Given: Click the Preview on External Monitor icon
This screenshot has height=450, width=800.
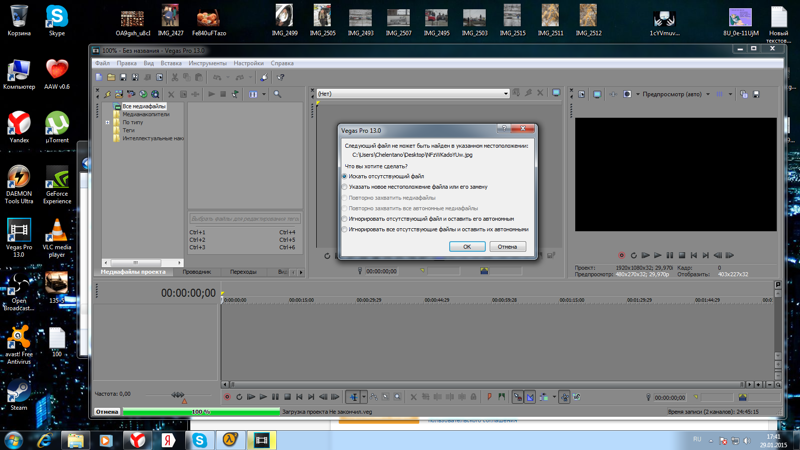Looking at the screenshot, I should tap(597, 94).
